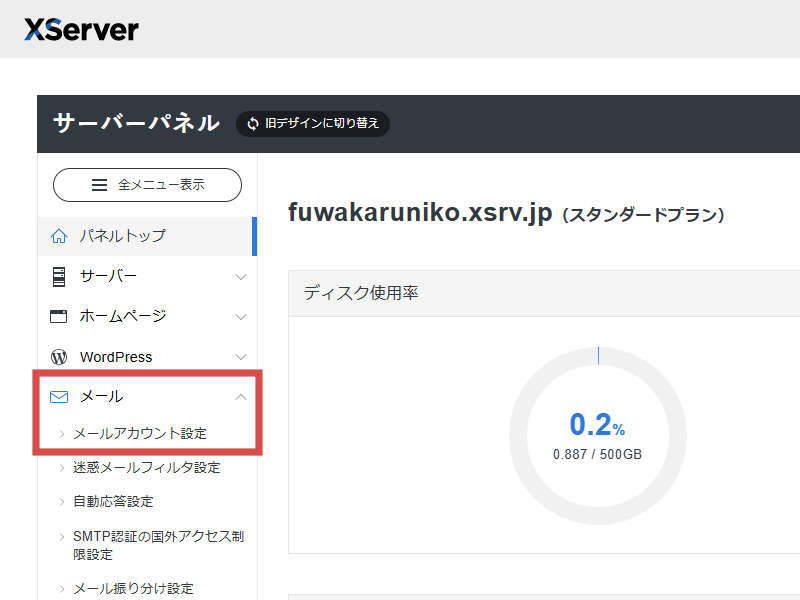Click the arrow before メールアカウント設定

coord(62,434)
